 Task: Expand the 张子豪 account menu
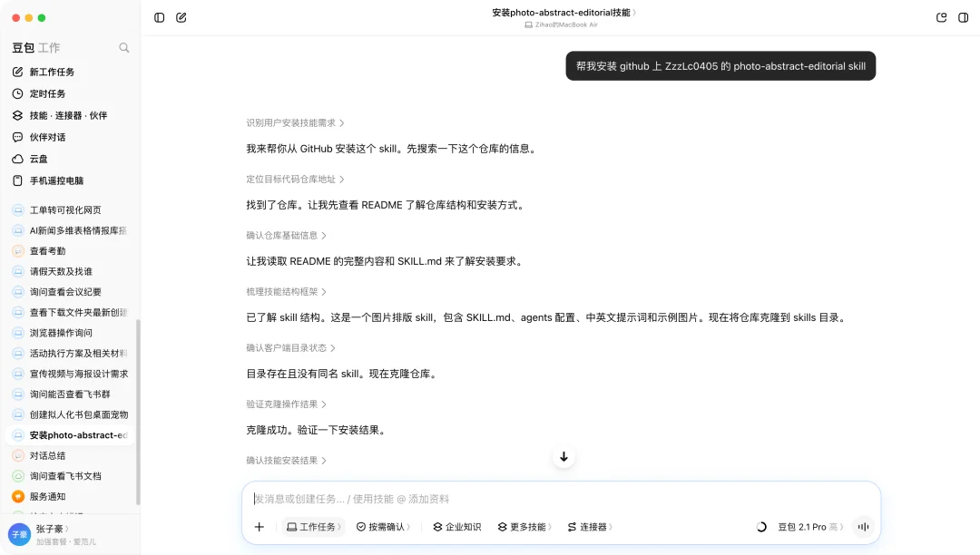click(53, 529)
